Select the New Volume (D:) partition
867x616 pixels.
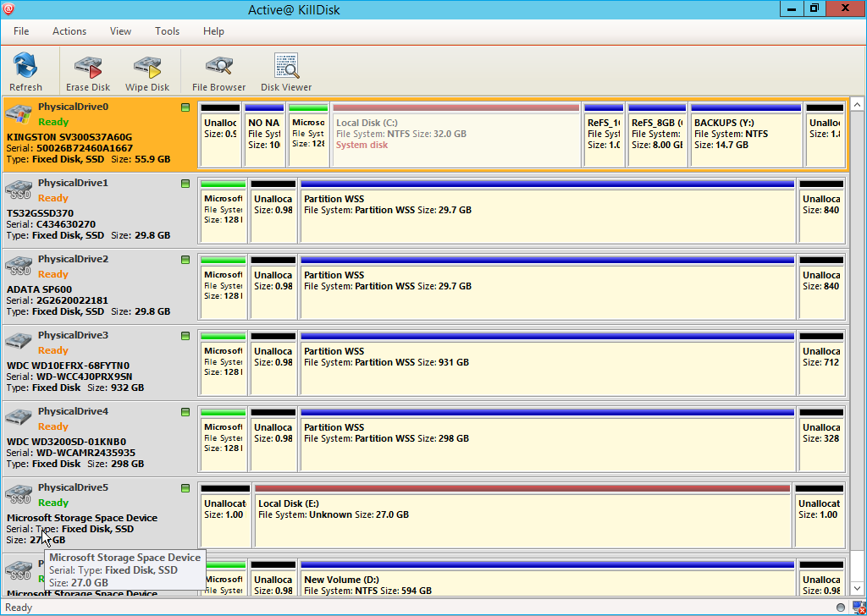click(547, 586)
